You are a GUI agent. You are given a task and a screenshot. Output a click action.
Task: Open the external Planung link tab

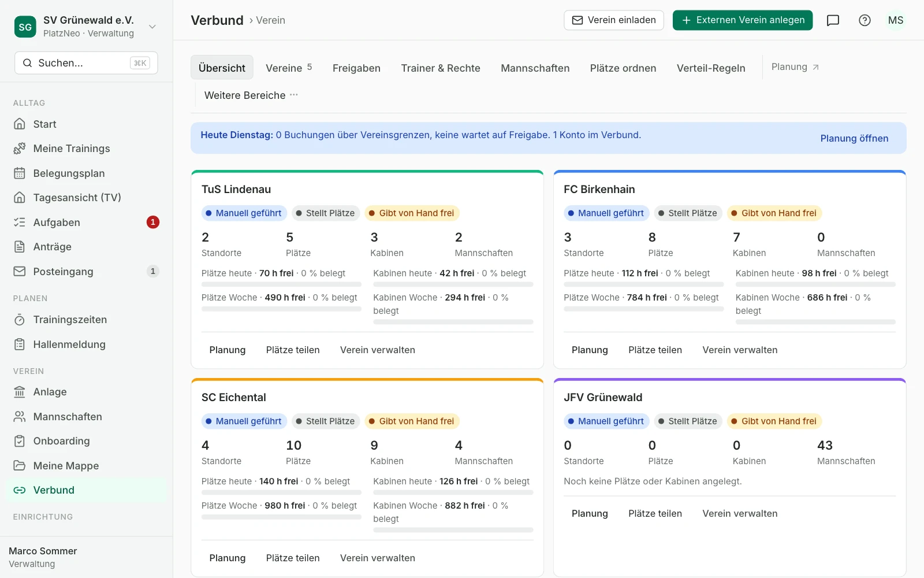[795, 67]
